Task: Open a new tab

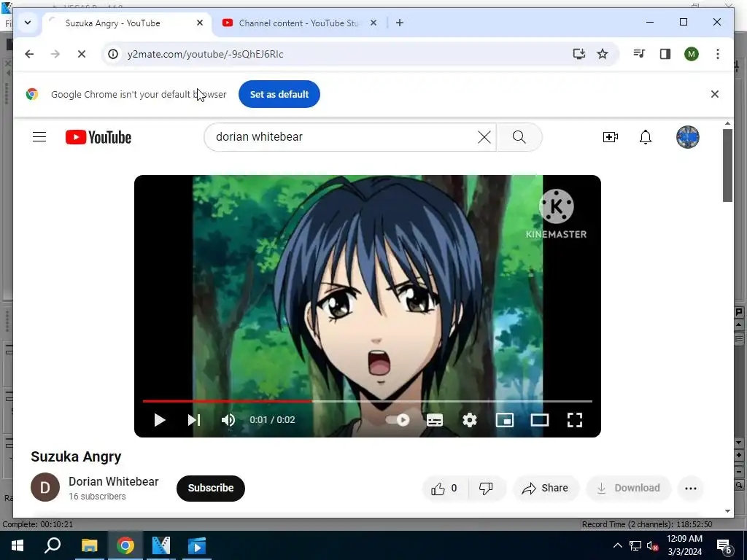Action: [400, 23]
